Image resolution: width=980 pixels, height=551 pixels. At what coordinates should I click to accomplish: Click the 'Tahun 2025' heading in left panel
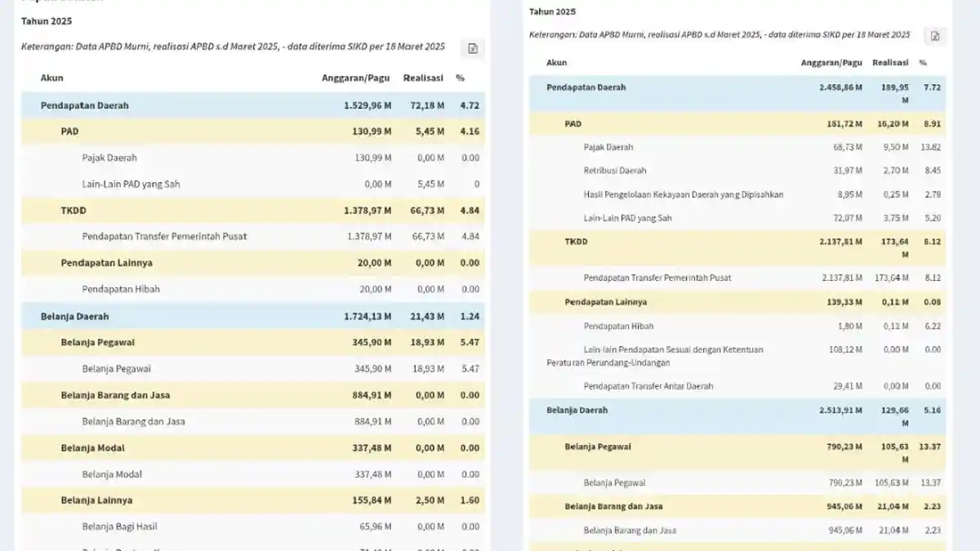(x=47, y=21)
